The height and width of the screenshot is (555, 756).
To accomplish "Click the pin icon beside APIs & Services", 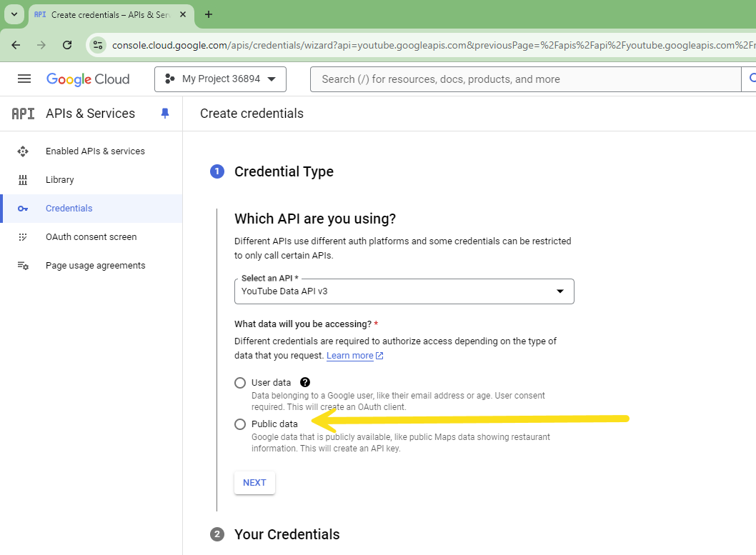I will tap(165, 114).
